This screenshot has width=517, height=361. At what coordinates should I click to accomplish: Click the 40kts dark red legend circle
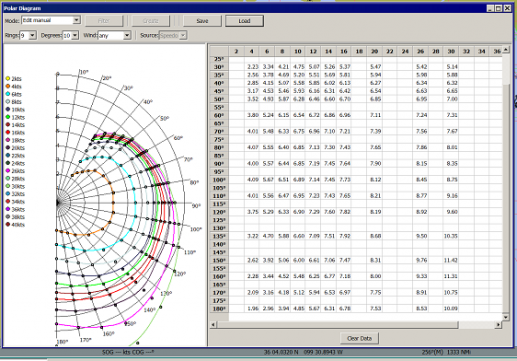(7, 224)
